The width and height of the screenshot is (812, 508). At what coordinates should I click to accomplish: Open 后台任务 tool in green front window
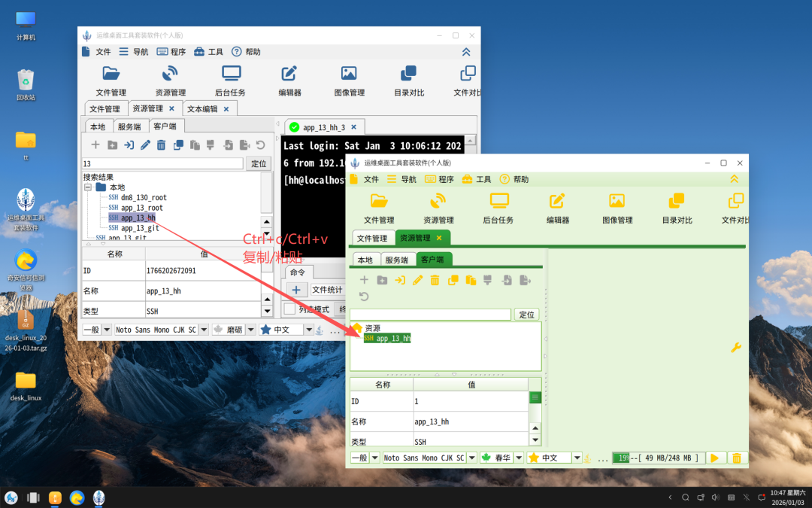pyautogui.click(x=498, y=208)
